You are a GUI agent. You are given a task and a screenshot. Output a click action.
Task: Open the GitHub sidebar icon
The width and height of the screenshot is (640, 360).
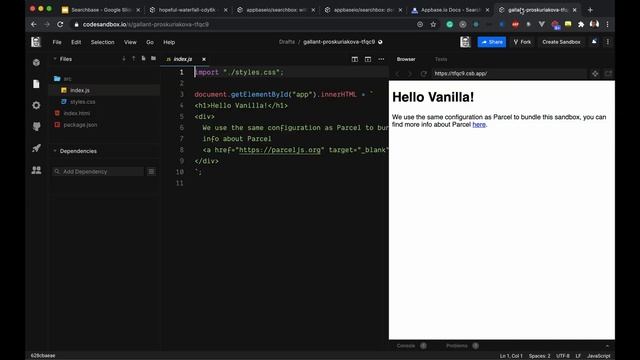36,127
